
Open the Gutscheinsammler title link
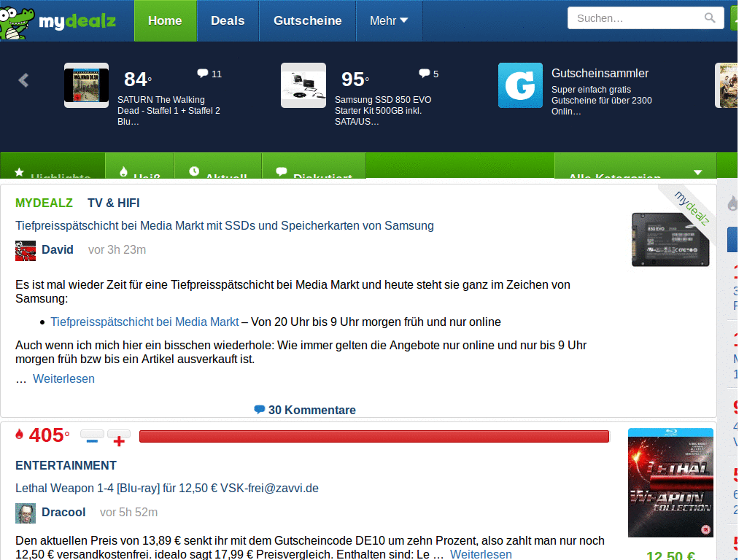click(600, 74)
